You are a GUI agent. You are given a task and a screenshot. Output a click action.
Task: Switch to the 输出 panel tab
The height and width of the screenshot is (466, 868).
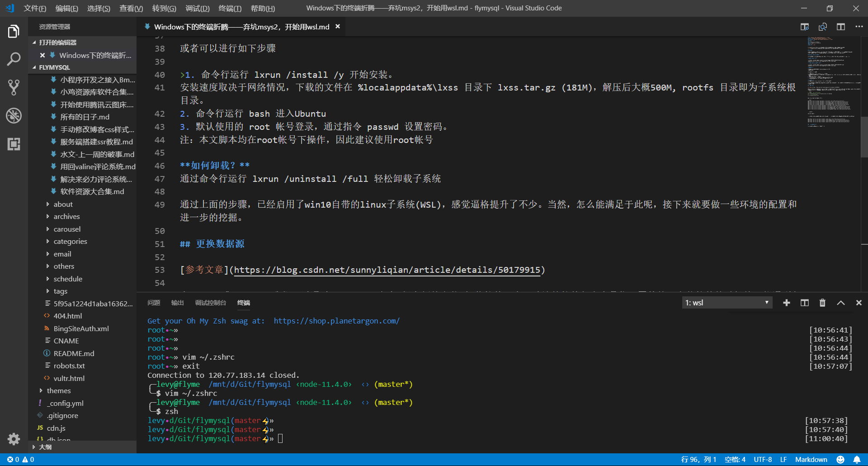(177, 303)
